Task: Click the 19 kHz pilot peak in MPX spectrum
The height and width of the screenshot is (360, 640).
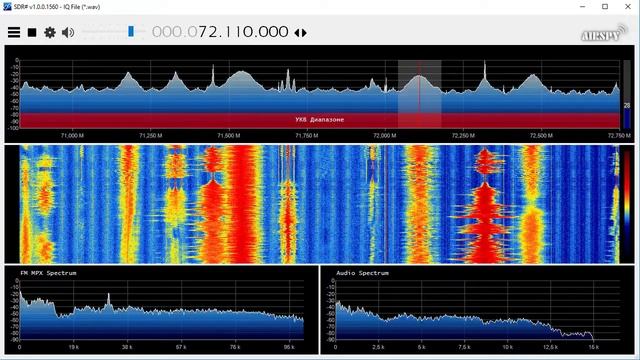Action: pyautogui.click(x=109, y=300)
